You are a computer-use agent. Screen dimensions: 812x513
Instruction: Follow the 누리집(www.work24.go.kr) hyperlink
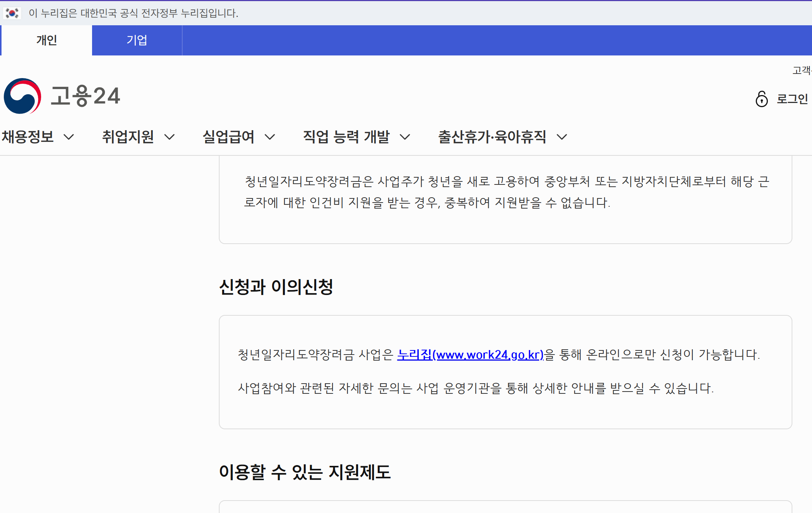[x=470, y=355]
